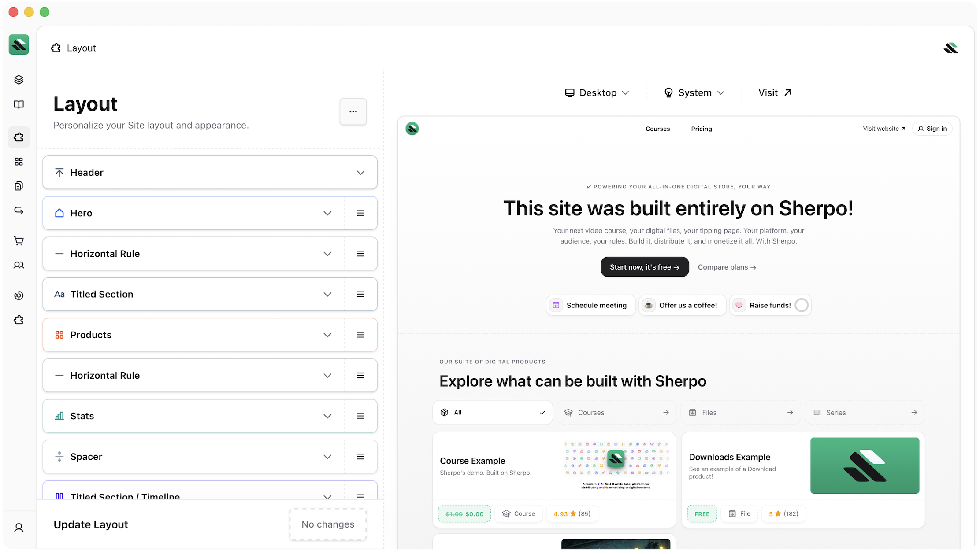This screenshot has height=554, width=980.
Task: Open the user profile icon at bottom
Action: click(x=19, y=527)
